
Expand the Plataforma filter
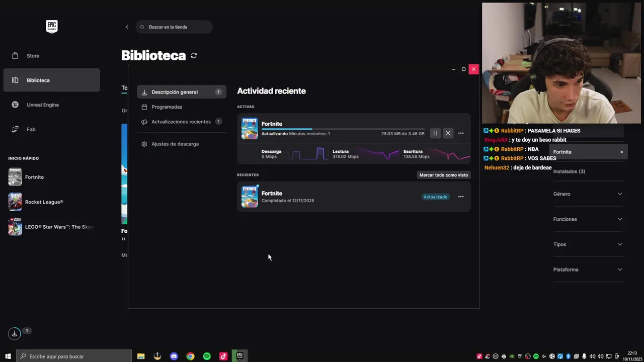coord(588,269)
